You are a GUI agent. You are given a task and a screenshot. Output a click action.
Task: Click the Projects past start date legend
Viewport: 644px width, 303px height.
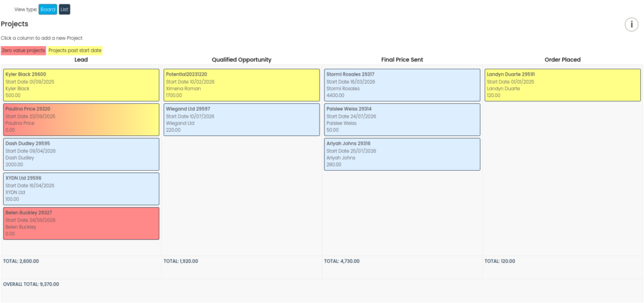coord(75,50)
